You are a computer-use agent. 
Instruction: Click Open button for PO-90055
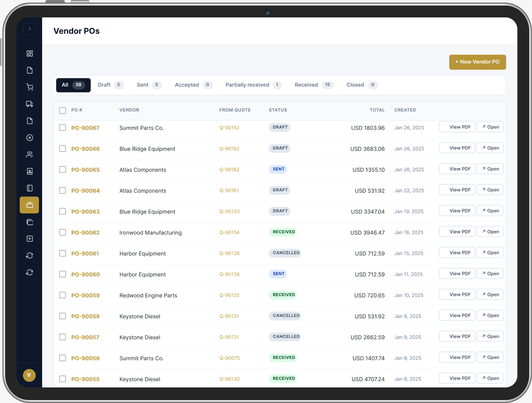click(490, 378)
